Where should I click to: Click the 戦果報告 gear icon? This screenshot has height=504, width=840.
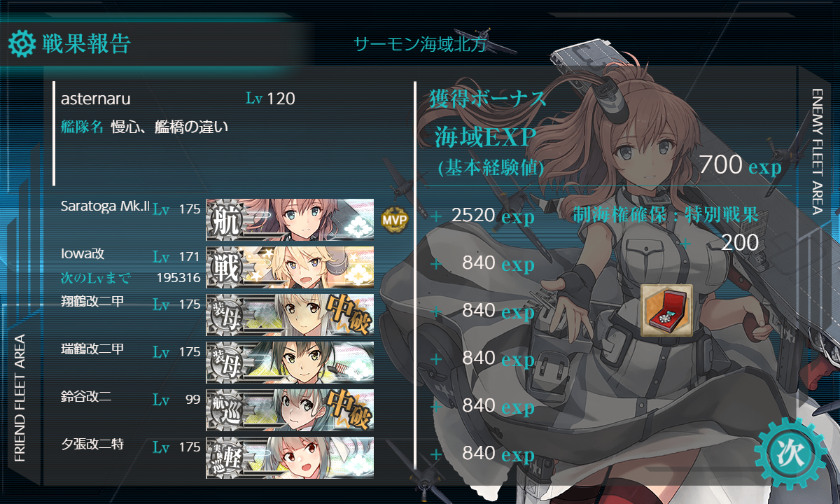pos(21,43)
